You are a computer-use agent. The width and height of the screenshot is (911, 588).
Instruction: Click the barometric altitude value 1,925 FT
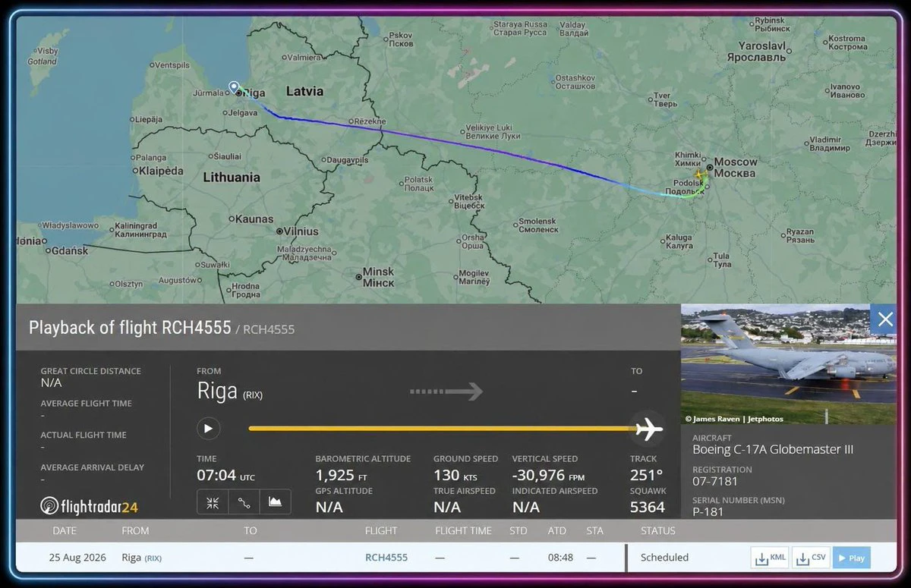pyautogui.click(x=341, y=475)
